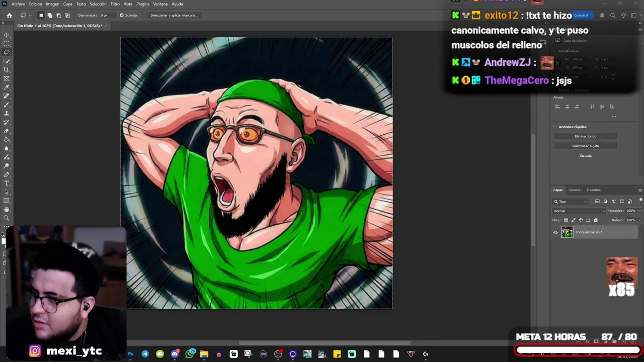Toggle pixel layer filter in Capas

click(x=597, y=202)
